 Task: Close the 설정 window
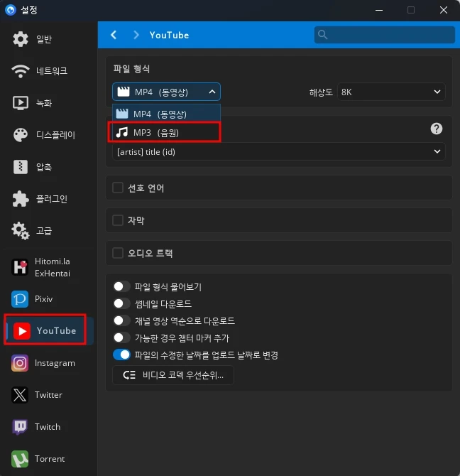pyautogui.click(x=444, y=10)
